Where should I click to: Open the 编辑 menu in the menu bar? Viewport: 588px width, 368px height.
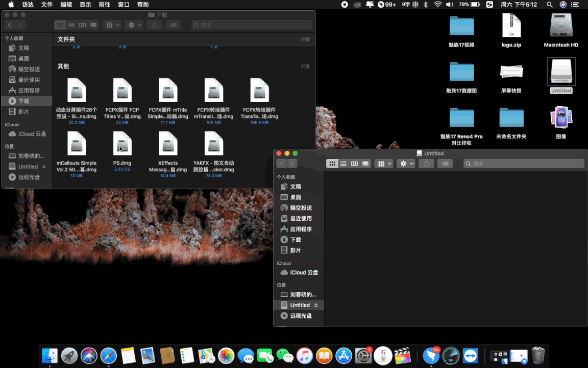(66, 5)
